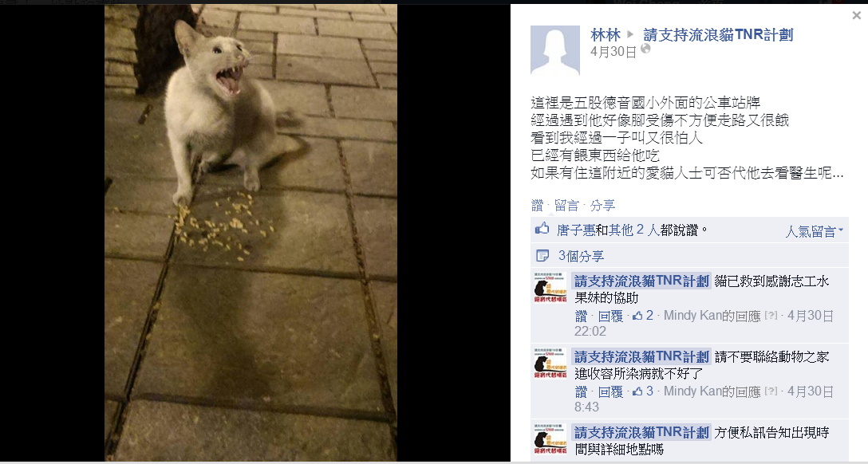Viewport: 868px width, 464px height.
Task: Click the share note icon beside 3個分享
Action: coord(542,255)
